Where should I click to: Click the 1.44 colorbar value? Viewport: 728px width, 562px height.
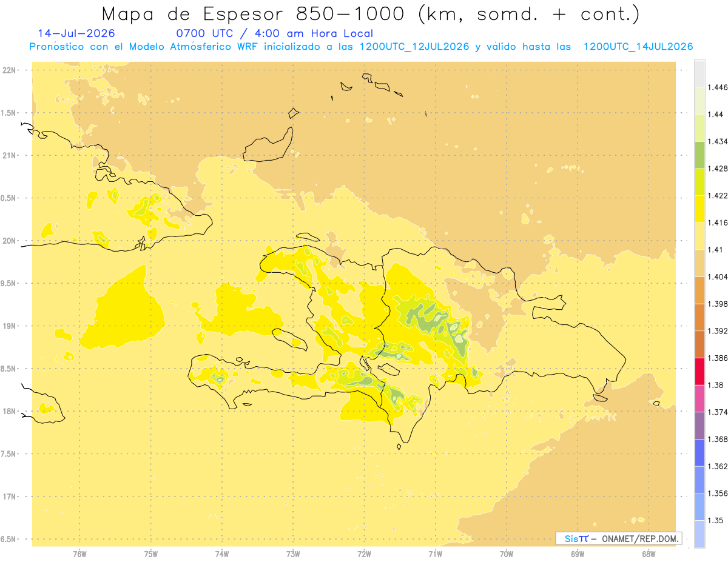[716, 115]
